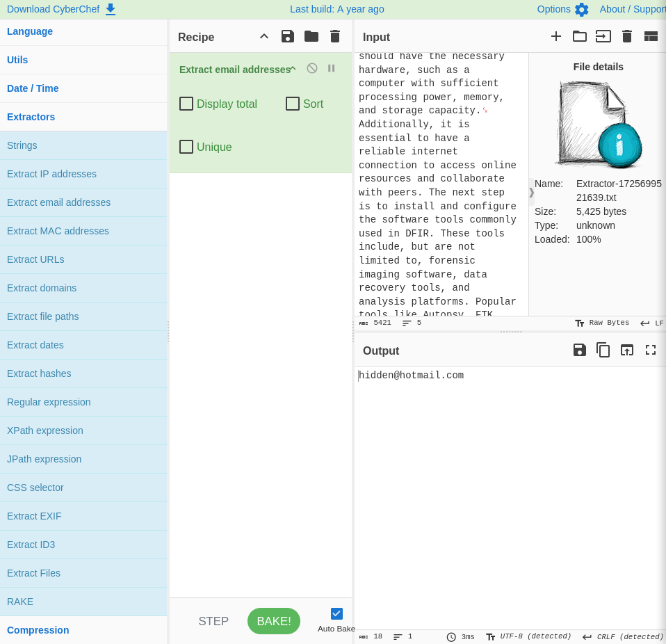Pick the Regular expression operation
The height and width of the screenshot is (644, 666).
click(83, 402)
